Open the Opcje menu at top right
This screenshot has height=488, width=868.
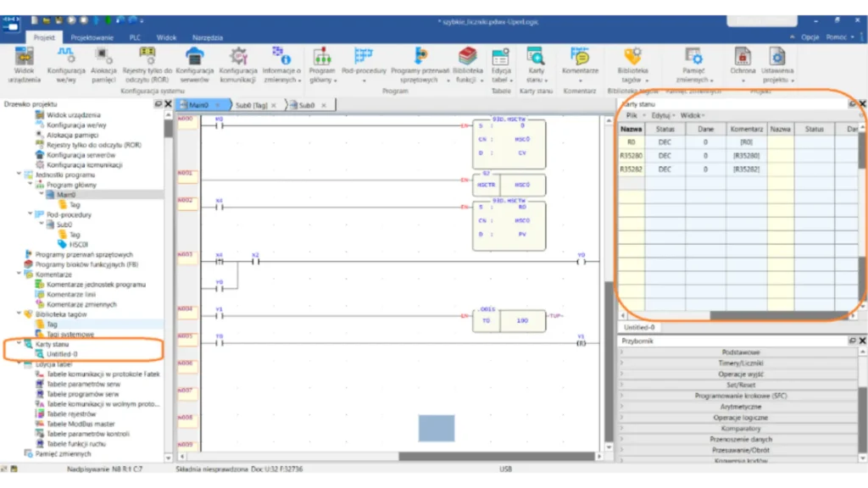pos(810,37)
